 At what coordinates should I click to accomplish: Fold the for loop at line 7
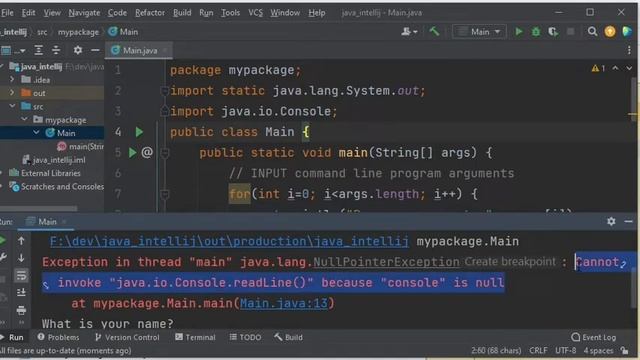tap(165, 194)
